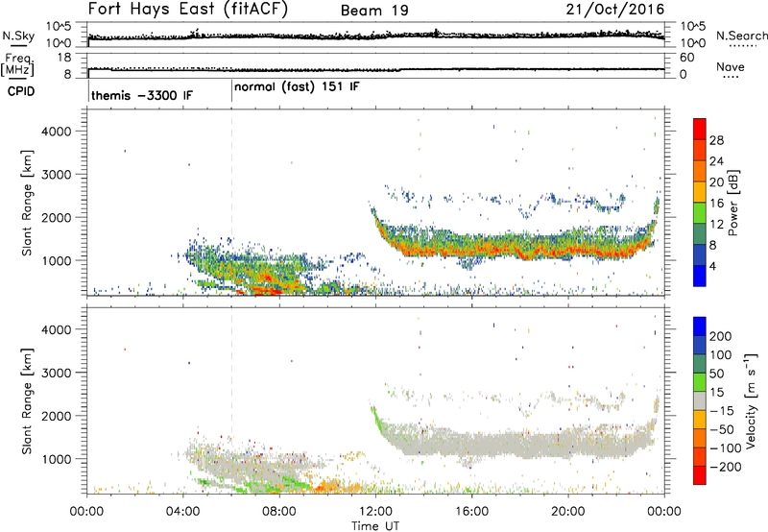Click the '60' tick on the Nave axis
768x532 pixels.
click(x=686, y=58)
